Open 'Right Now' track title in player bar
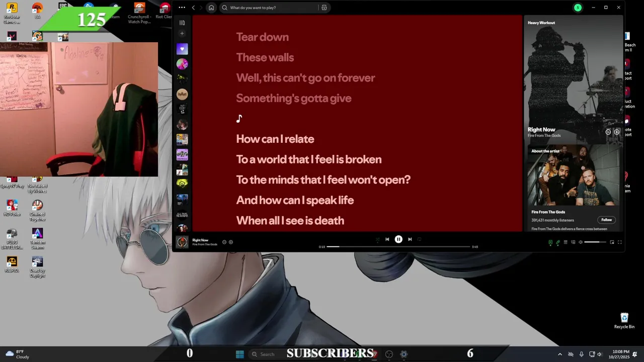The width and height of the screenshot is (644, 362). (200, 240)
